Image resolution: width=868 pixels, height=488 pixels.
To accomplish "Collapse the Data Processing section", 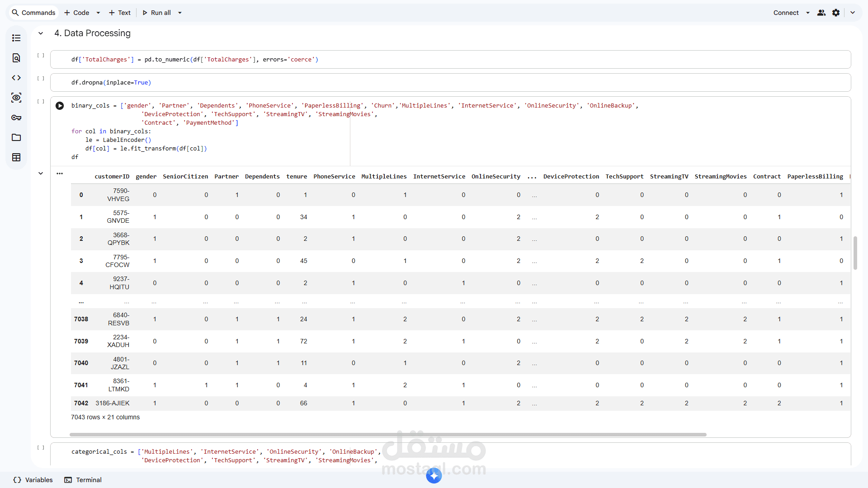I will (x=41, y=33).
